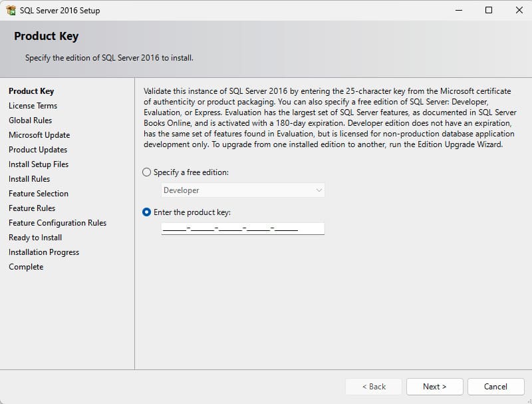The image size is (532, 404).
Task: Maximize the setup window
Action: tap(489, 11)
